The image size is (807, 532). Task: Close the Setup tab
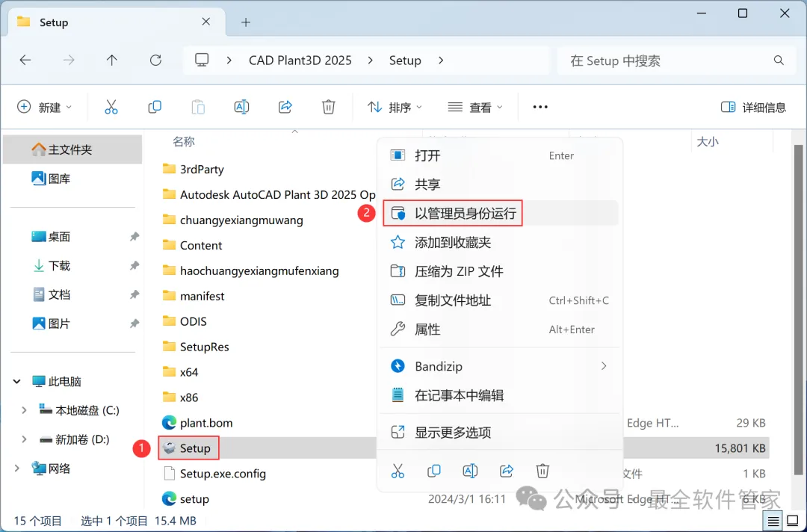point(206,22)
